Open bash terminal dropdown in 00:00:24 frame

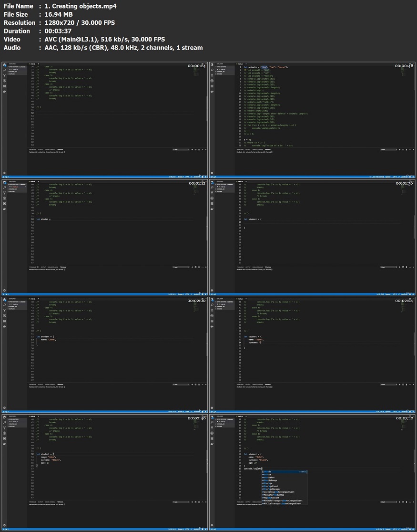181,150
